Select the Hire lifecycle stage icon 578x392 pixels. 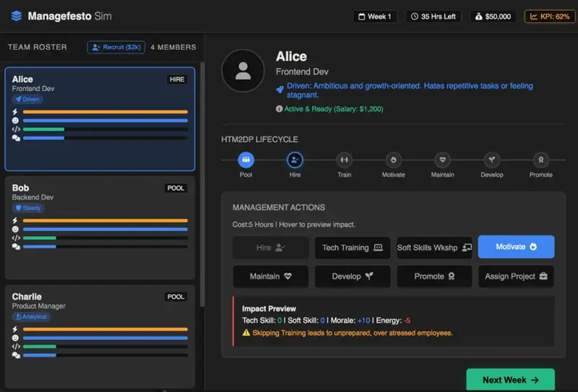[295, 160]
